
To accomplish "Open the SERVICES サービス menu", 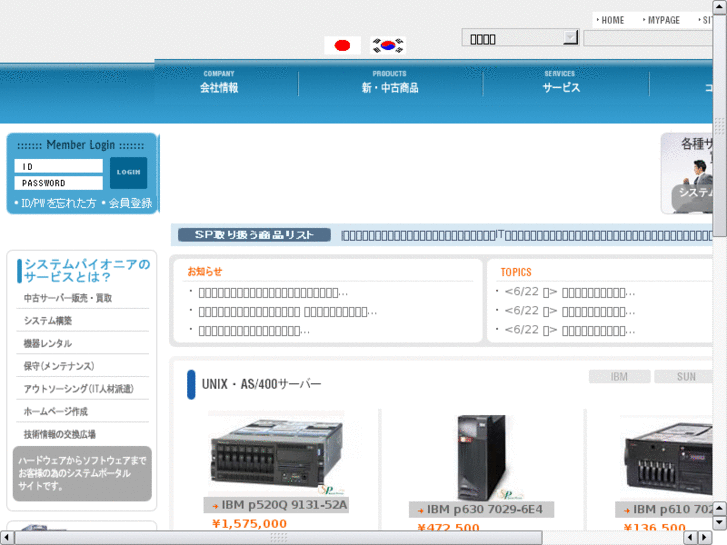I will coord(561,82).
